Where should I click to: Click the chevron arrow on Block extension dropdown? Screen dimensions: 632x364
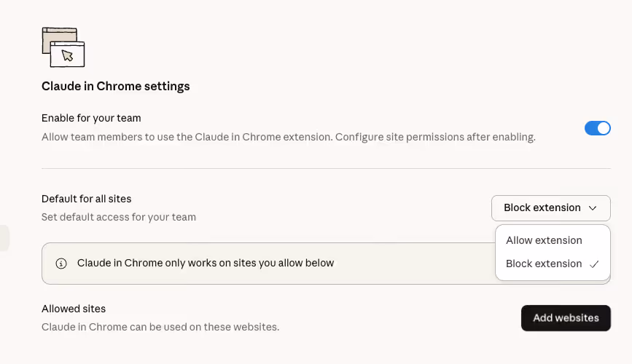click(x=593, y=208)
